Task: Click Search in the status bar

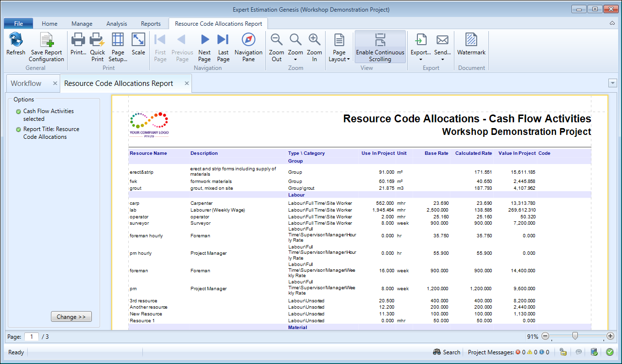Action: pyautogui.click(x=447, y=352)
